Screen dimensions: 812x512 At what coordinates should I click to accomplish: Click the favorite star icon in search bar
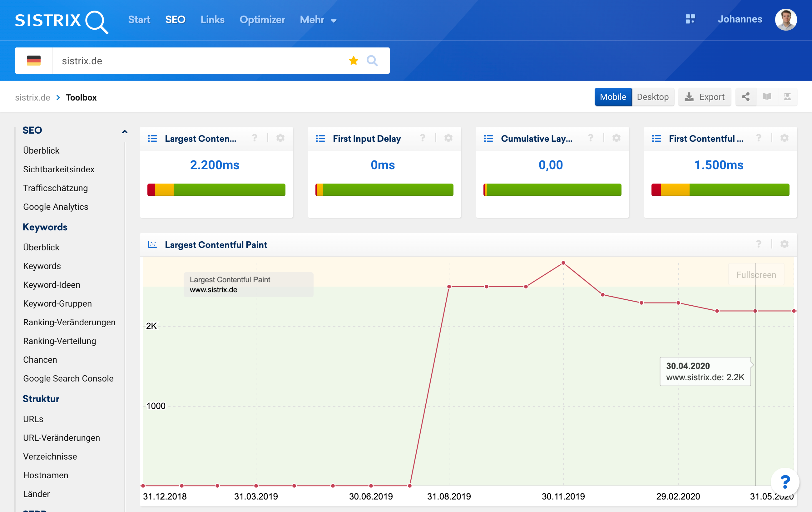354,61
